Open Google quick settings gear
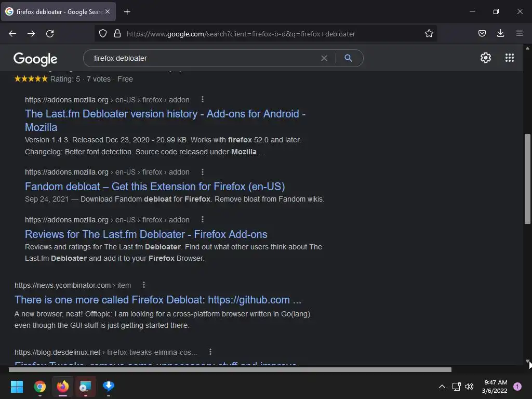Image resolution: width=532 pixels, height=399 pixels. (x=486, y=58)
